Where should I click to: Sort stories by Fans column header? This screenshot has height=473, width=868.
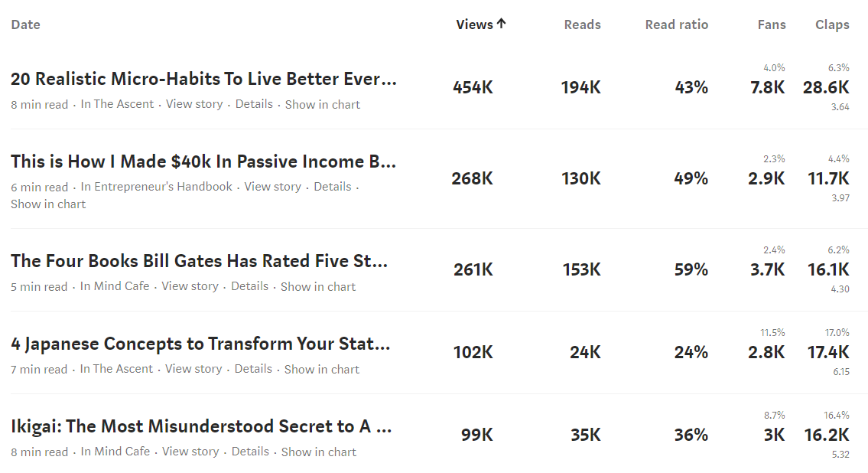click(x=772, y=24)
